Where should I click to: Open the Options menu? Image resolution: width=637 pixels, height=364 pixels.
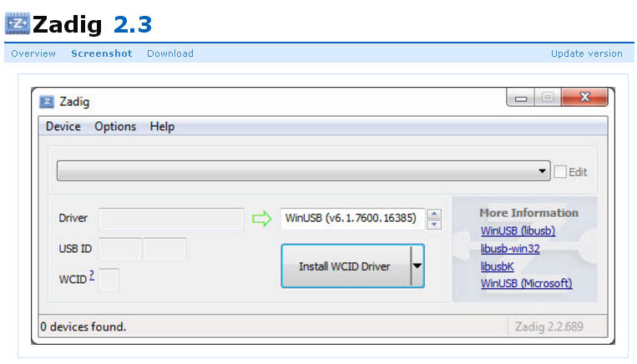click(x=115, y=126)
